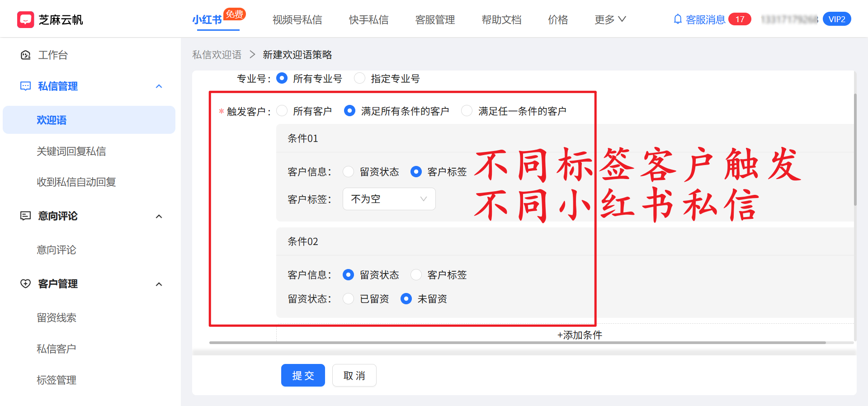The height and width of the screenshot is (406, 868).
Task: Open the 客户标签 不为空 dropdown
Action: (x=389, y=199)
